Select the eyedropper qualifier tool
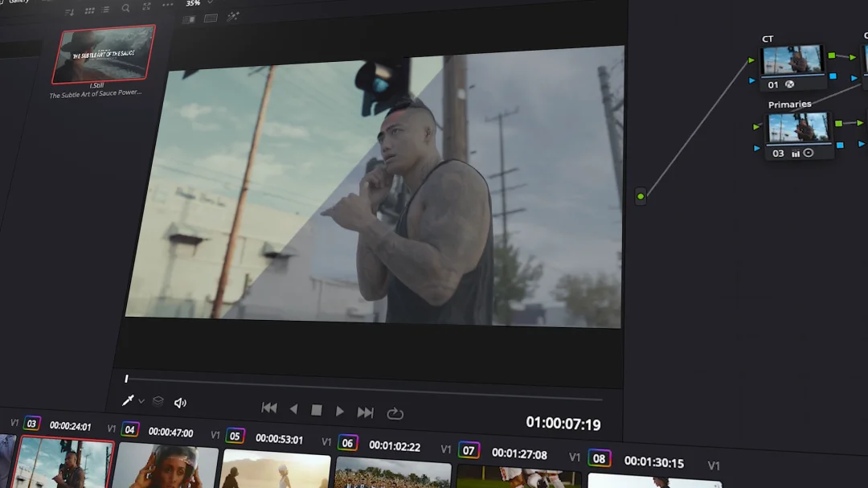This screenshot has width=868, height=488. click(127, 400)
